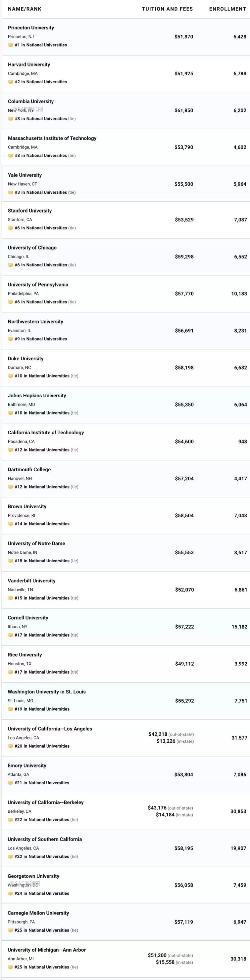Click the badge icon in Johns Hopkins University's row
Screen dimensions: 250x980
tap(11, 413)
